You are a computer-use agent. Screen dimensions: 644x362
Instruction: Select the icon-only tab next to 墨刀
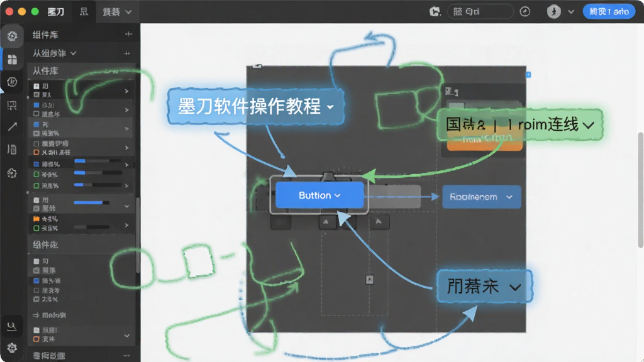(84, 11)
